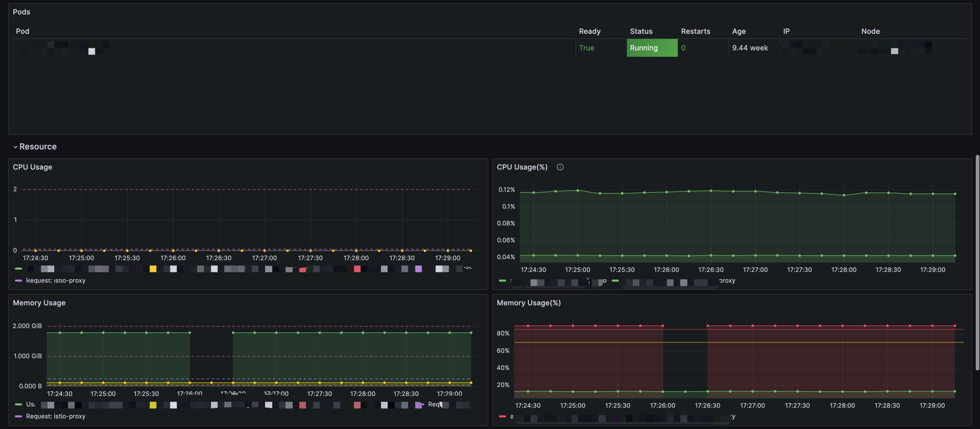980x429 pixels.
Task: Open the CPU Usage(%) panel title
Action: pyautogui.click(x=522, y=167)
